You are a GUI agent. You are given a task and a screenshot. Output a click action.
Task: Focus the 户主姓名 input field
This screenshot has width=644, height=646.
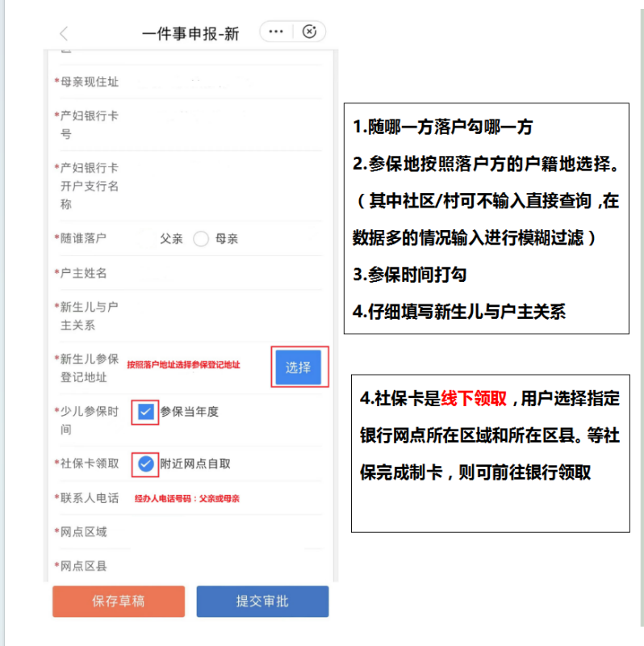[x=226, y=274]
